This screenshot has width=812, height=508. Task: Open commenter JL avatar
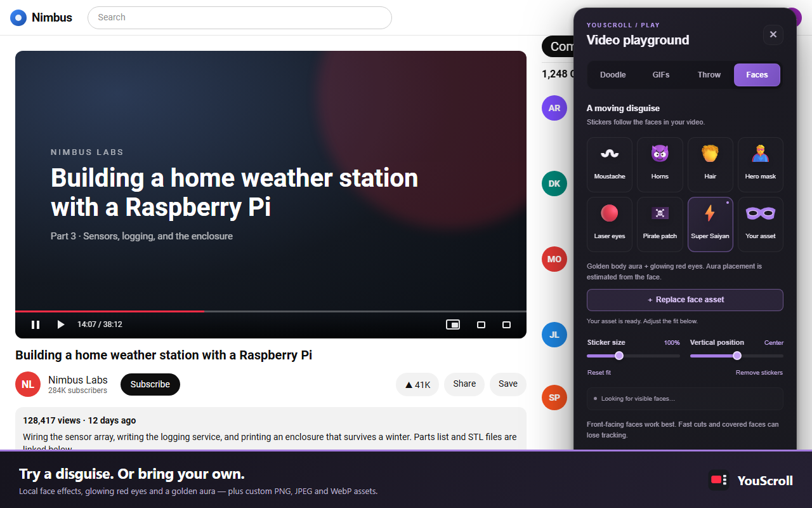tap(554, 335)
